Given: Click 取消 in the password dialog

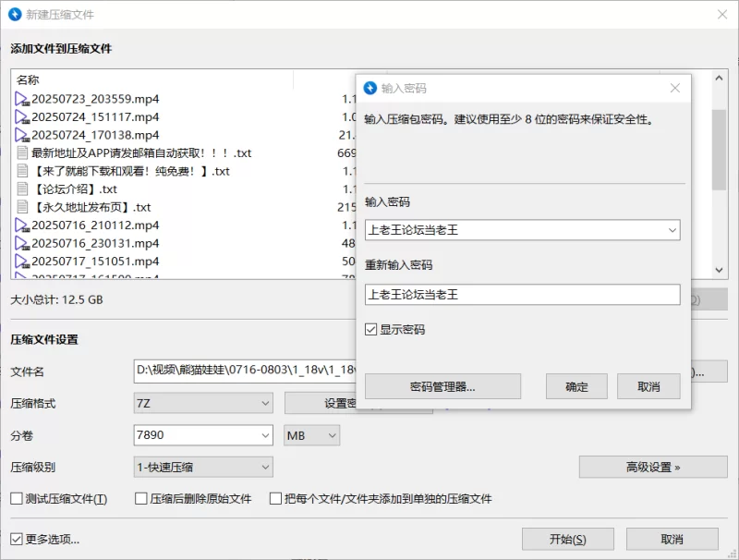Looking at the screenshot, I should tap(648, 386).
